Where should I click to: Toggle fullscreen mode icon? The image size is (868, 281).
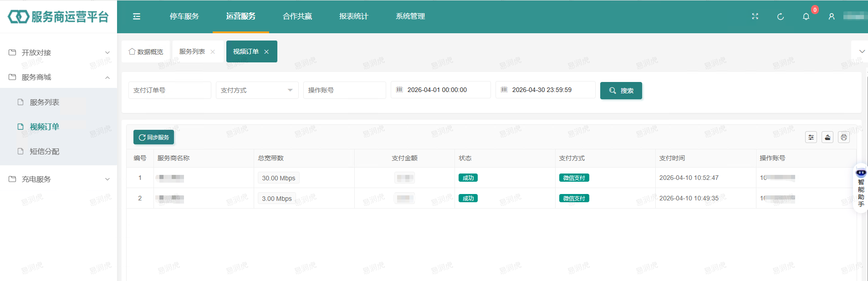point(755,16)
